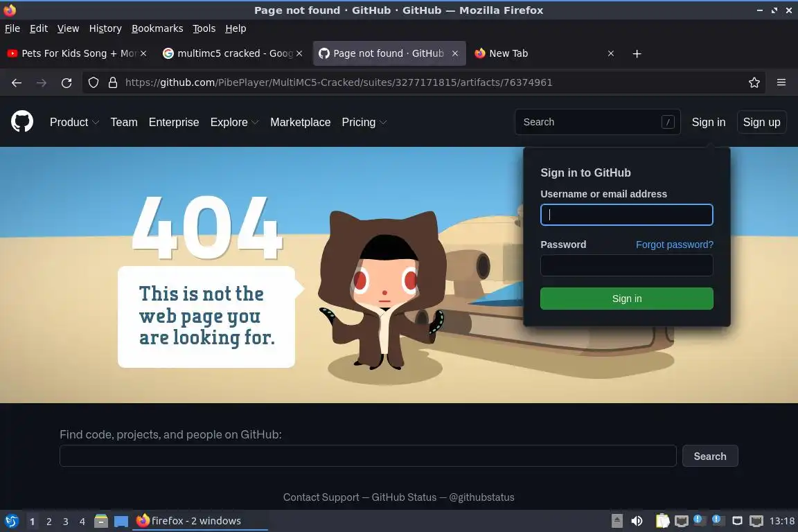The height and width of the screenshot is (532, 798).
Task: Open the File menu
Action: 12,28
